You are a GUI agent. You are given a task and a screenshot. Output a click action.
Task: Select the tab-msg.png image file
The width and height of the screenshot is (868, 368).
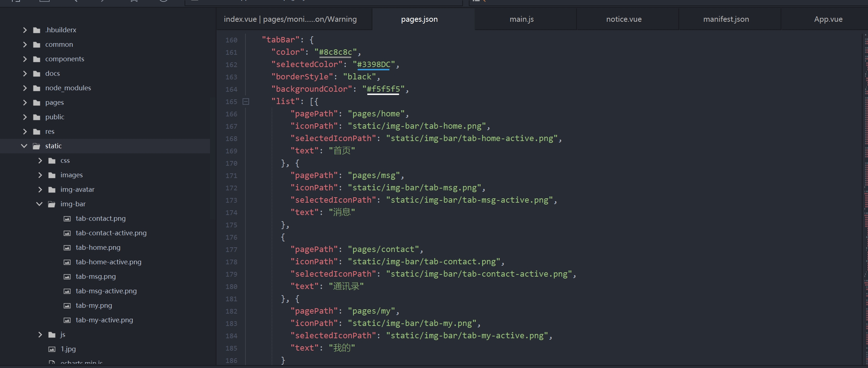(96, 277)
